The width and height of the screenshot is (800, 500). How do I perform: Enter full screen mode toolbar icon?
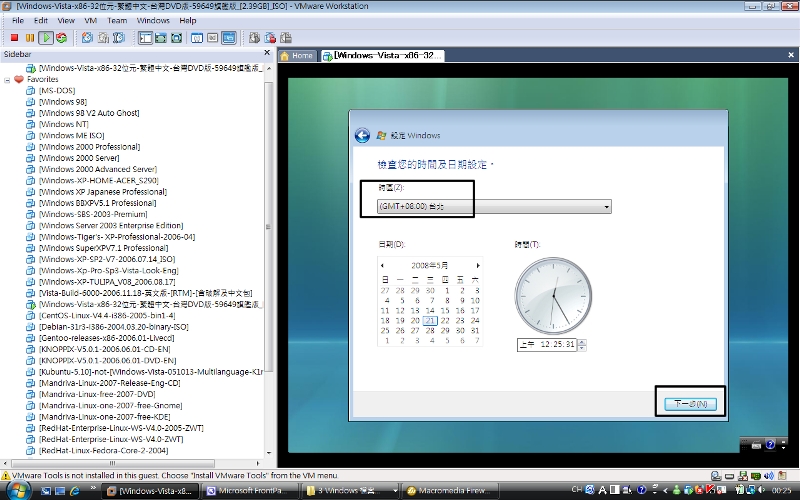coord(177,38)
